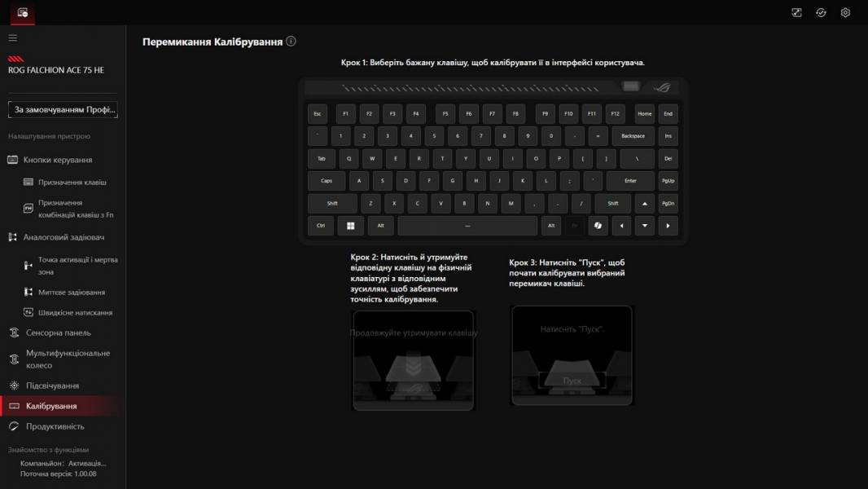
Task: Select the spacebar key on the keyboard
Action: (x=467, y=226)
